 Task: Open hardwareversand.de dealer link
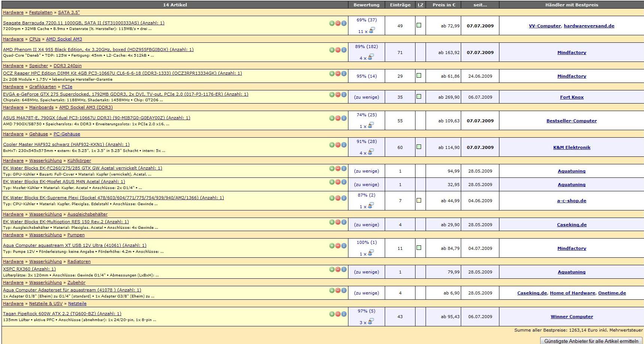[x=589, y=26]
